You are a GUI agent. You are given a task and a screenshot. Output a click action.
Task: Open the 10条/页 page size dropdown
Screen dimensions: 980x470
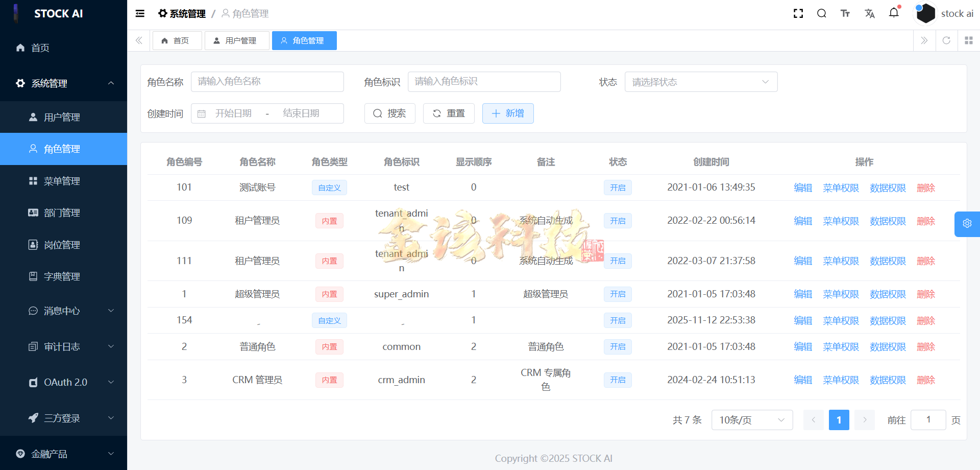pyautogui.click(x=751, y=420)
